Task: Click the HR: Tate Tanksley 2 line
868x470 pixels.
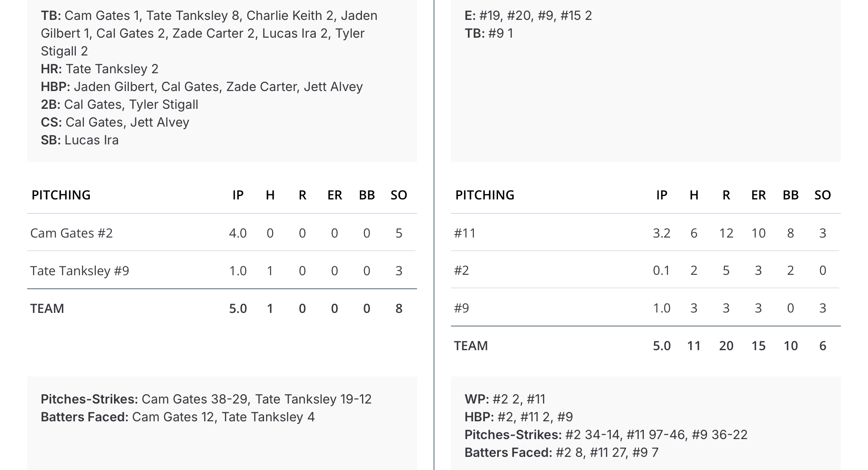Action: 100,69
